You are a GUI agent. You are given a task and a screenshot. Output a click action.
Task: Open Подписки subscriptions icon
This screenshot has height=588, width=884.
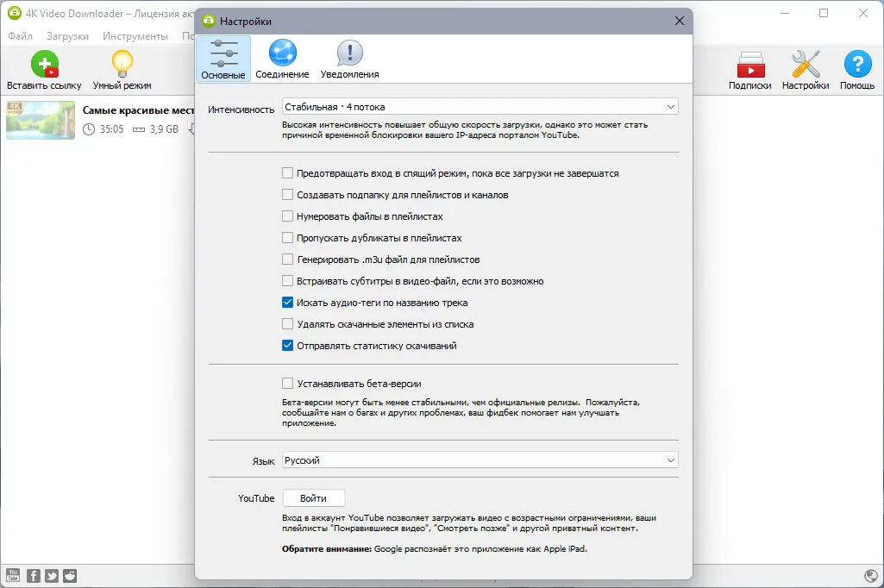pyautogui.click(x=749, y=65)
